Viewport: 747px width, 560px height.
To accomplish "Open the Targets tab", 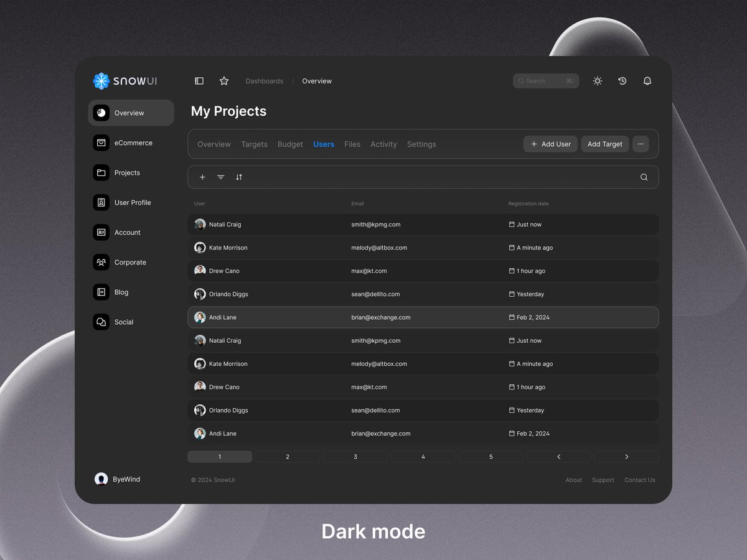I will (x=254, y=144).
